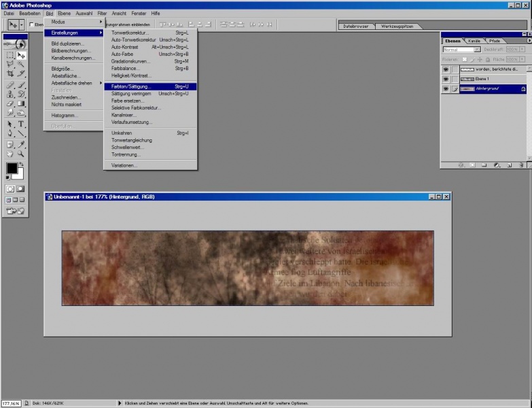The height and width of the screenshot is (408, 532).
Task: Activate the Zoom magnifier tool
Action: click(x=21, y=154)
